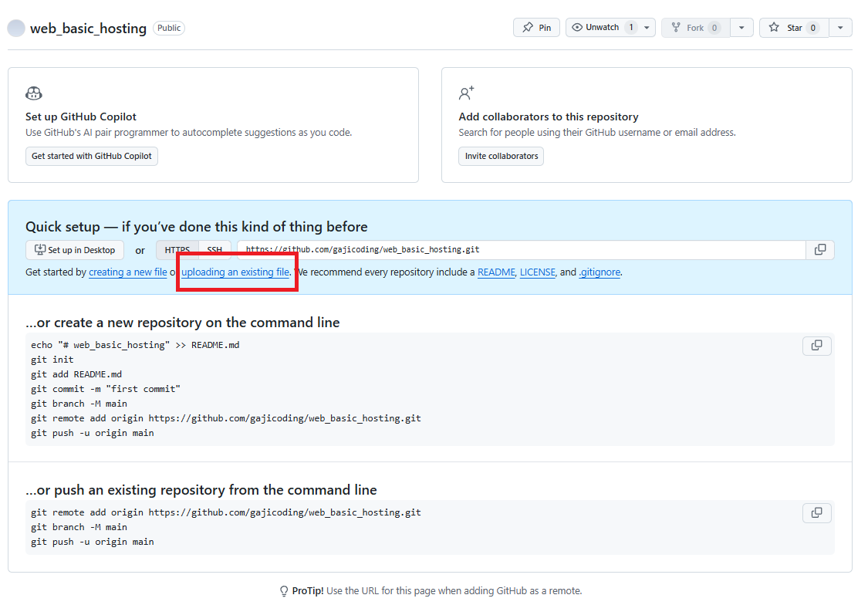Click the 'git init' command line

click(x=52, y=360)
